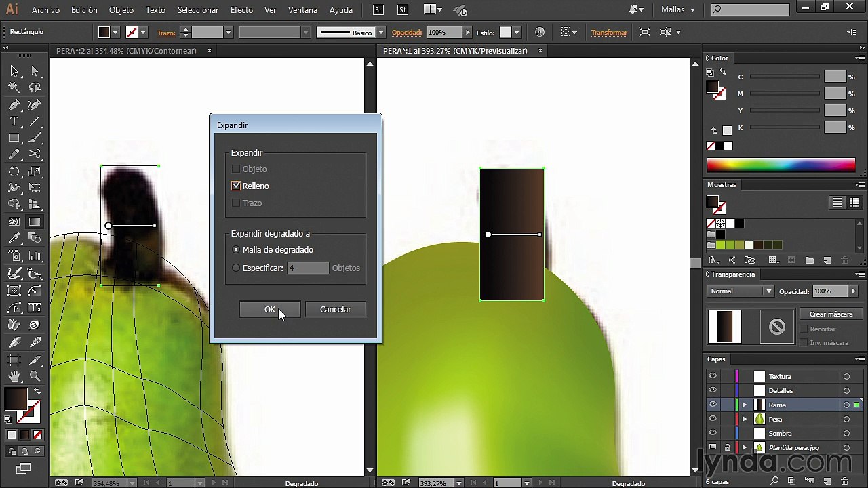
Task: Select the Rotate tool
Action: (x=14, y=171)
